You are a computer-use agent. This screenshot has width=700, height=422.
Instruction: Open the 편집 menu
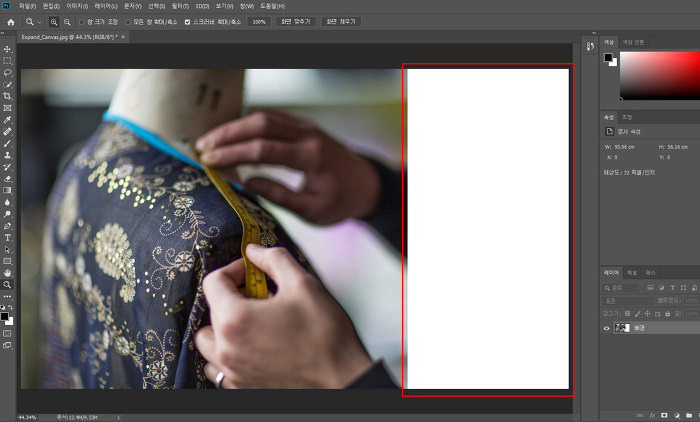point(51,6)
